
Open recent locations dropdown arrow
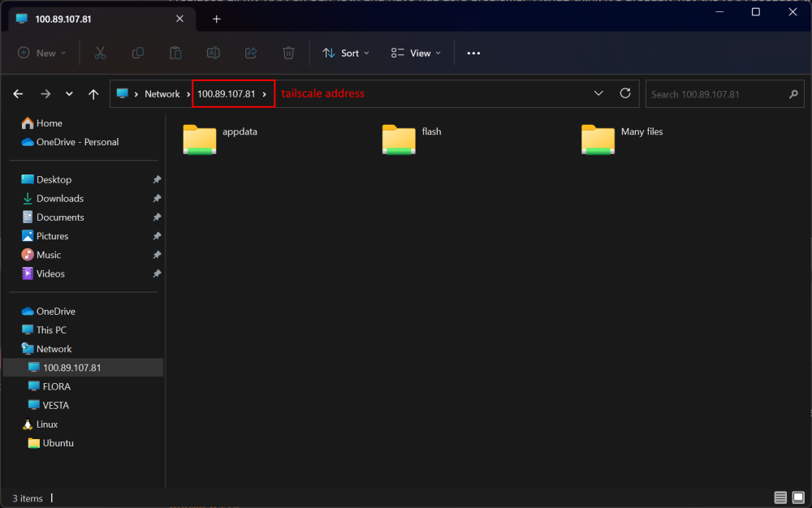tap(69, 93)
